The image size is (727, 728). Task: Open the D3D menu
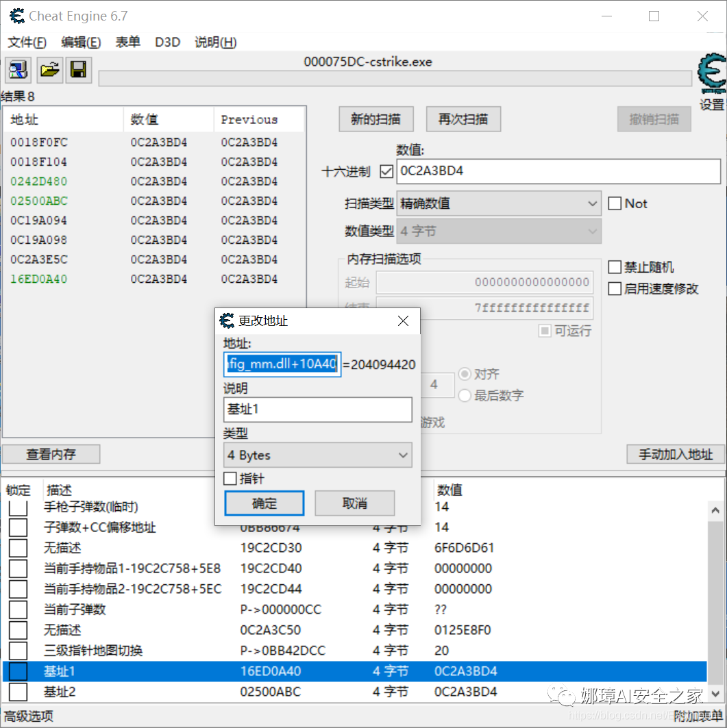167,42
